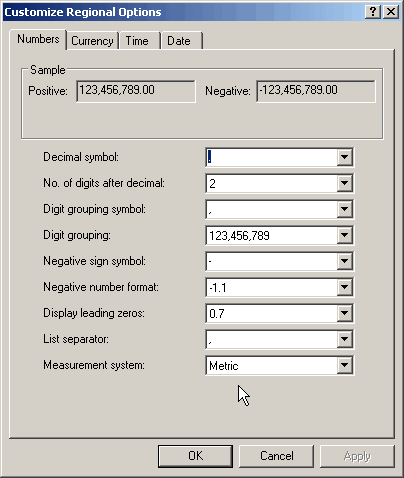
Task: Expand the Digit grouping combo box arrow
Action: pos(344,235)
